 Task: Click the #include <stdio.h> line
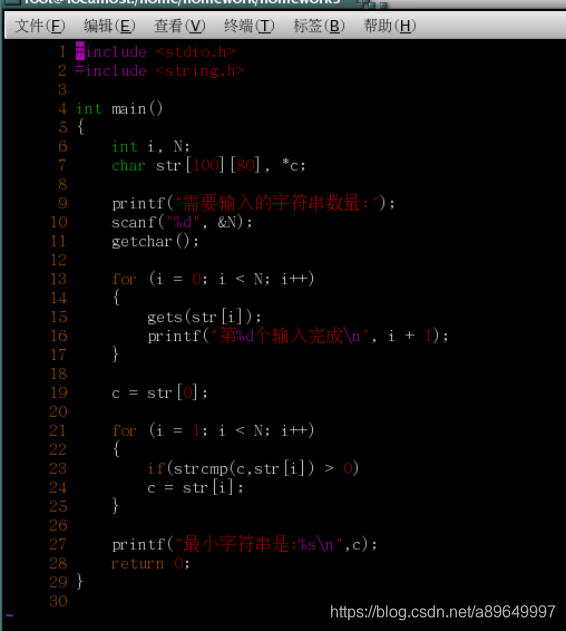point(155,52)
